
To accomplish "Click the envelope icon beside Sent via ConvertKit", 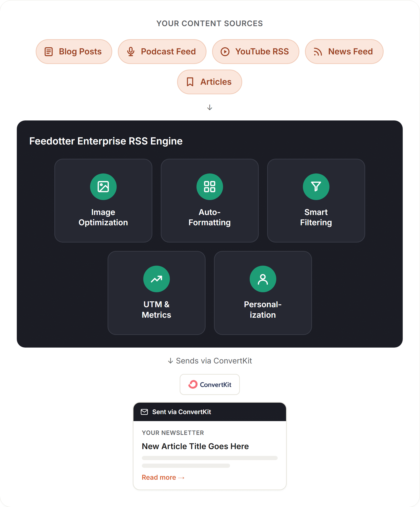I will [x=144, y=412].
